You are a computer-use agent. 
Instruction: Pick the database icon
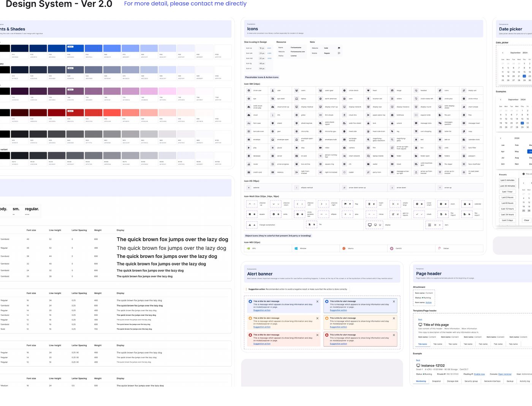point(249,156)
